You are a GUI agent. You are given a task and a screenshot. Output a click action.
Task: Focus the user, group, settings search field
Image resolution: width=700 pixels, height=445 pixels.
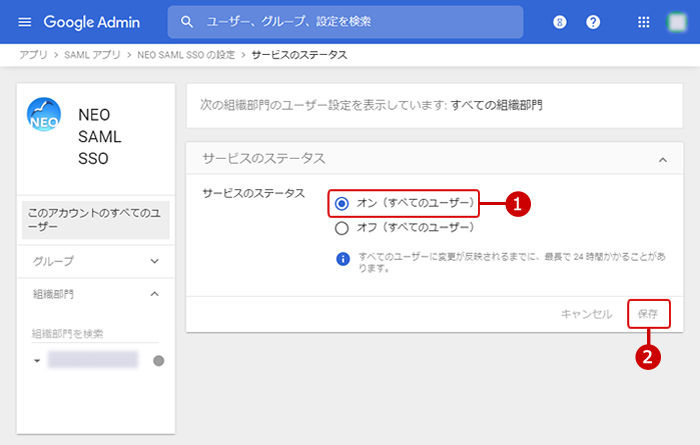click(345, 22)
